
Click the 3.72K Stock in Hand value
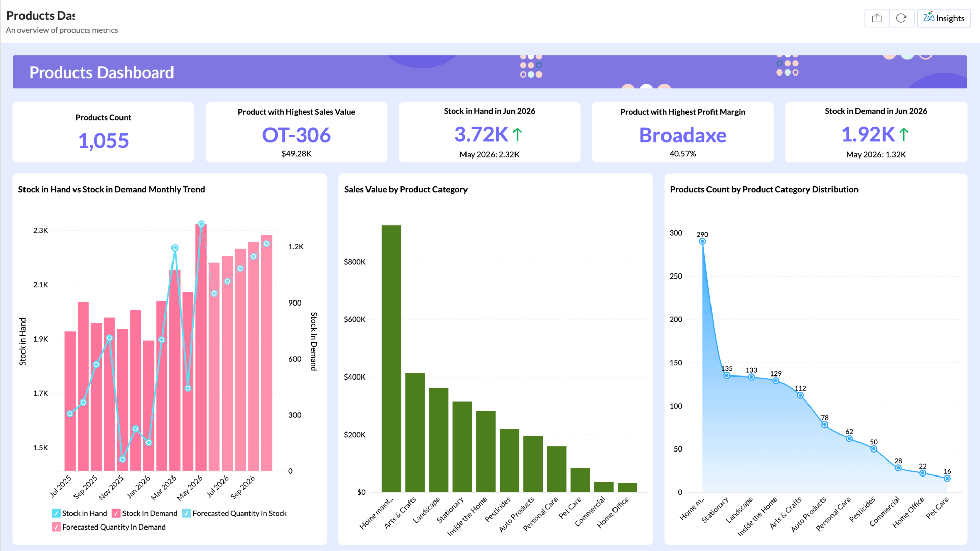pos(481,135)
